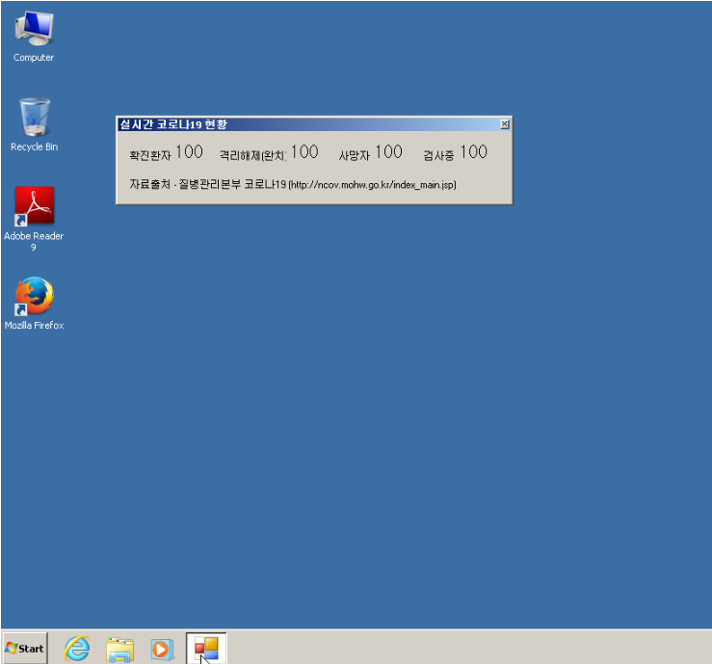This screenshot has height=664, width=712.
Task: Launch Windows Media Player from taskbar
Action: [162, 648]
